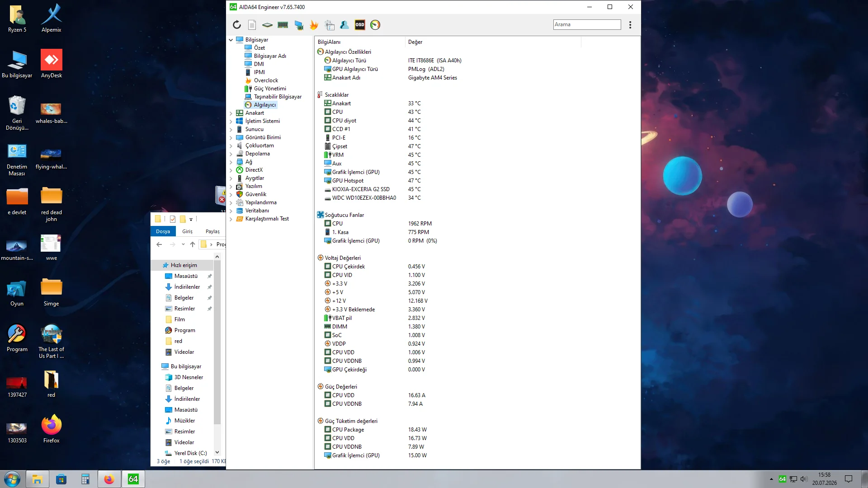Click the monitor and card toolbar icon
868x488 pixels.
tap(298, 25)
